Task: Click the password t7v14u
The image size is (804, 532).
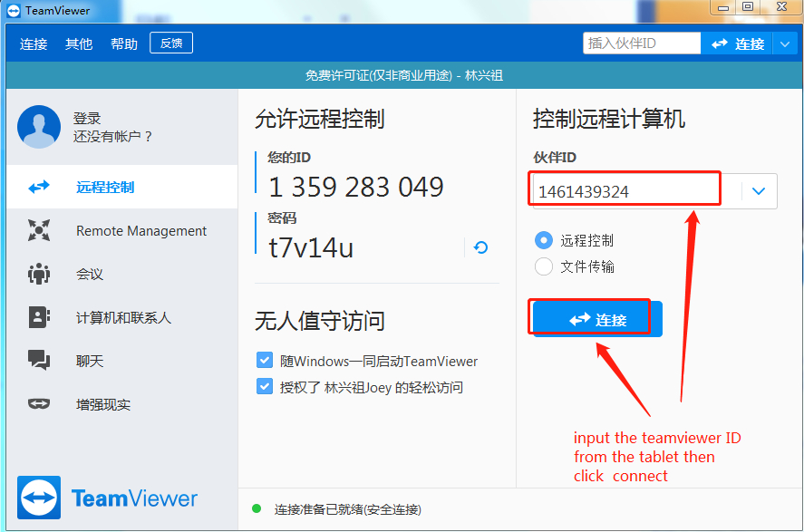Action: [311, 247]
